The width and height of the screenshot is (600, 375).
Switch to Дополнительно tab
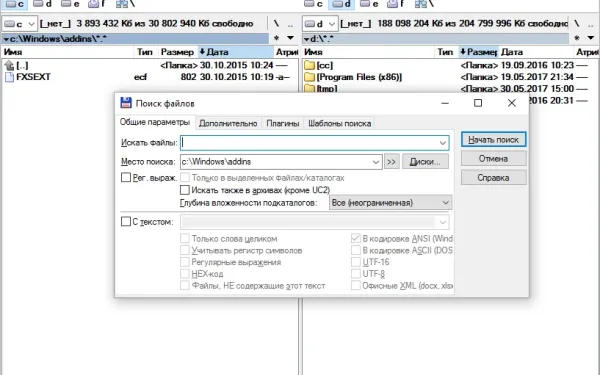(x=228, y=124)
